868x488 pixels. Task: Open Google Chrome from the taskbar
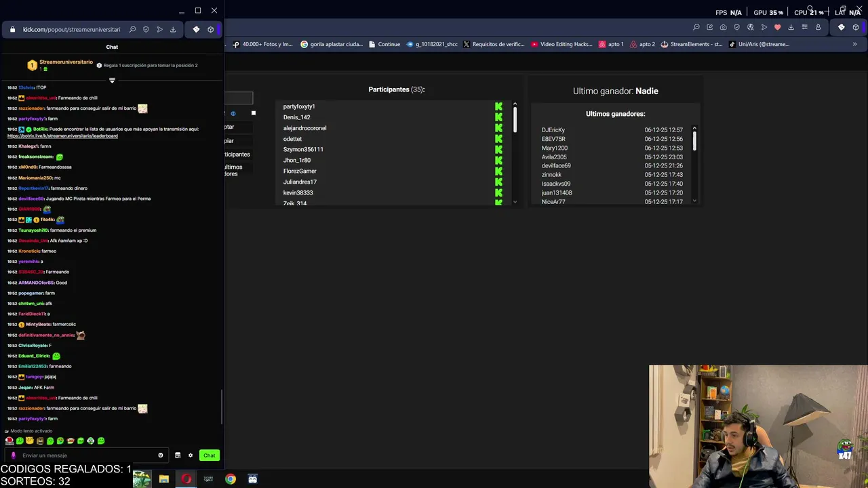coord(231,479)
